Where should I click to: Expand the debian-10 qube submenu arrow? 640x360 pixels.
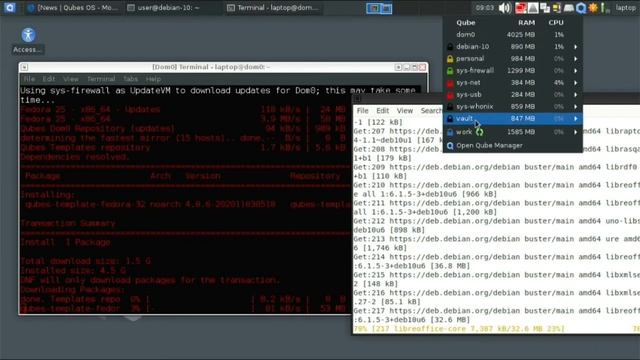pos(576,47)
